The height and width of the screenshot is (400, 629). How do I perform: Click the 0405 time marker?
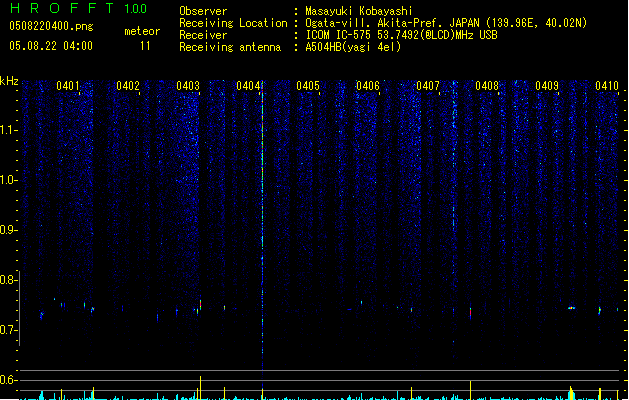tap(308, 86)
